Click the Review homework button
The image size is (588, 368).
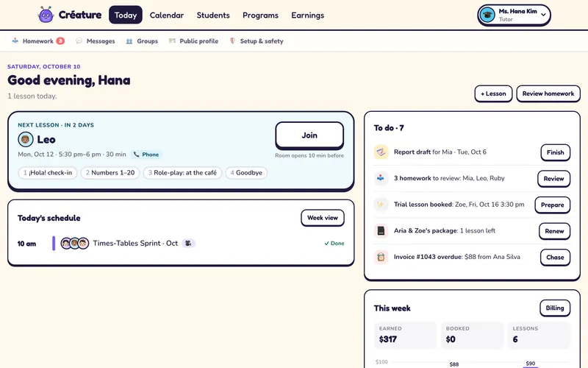tap(548, 93)
